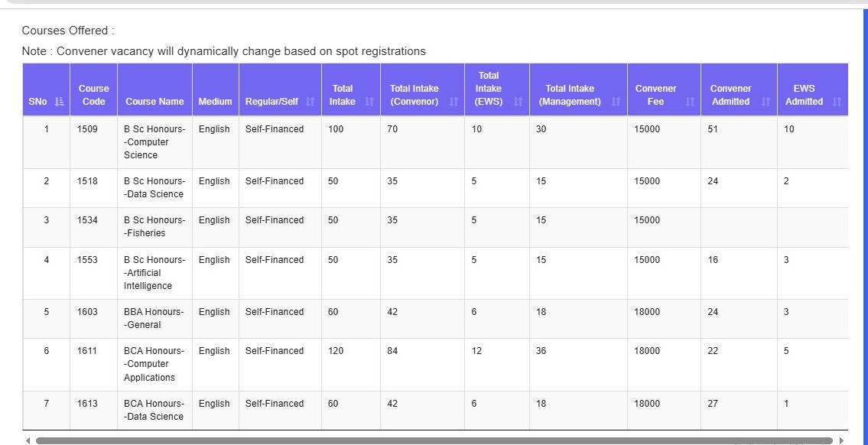Viewport: 868px width, 445px height.
Task: Click sort icon beside Total Intake header
Action: (369, 102)
